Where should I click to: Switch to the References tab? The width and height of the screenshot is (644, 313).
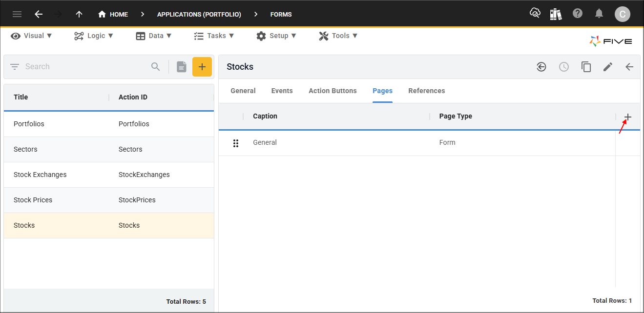coord(427,91)
